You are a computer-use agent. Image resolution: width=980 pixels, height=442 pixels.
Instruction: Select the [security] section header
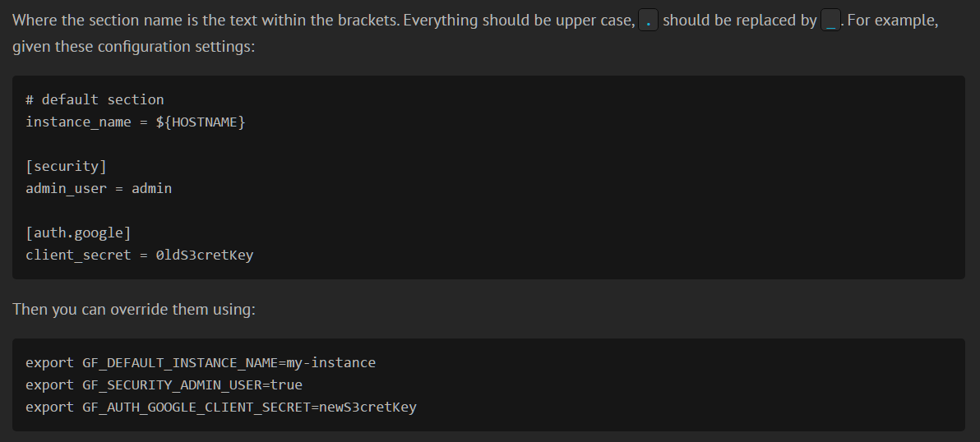coord(67,167)
